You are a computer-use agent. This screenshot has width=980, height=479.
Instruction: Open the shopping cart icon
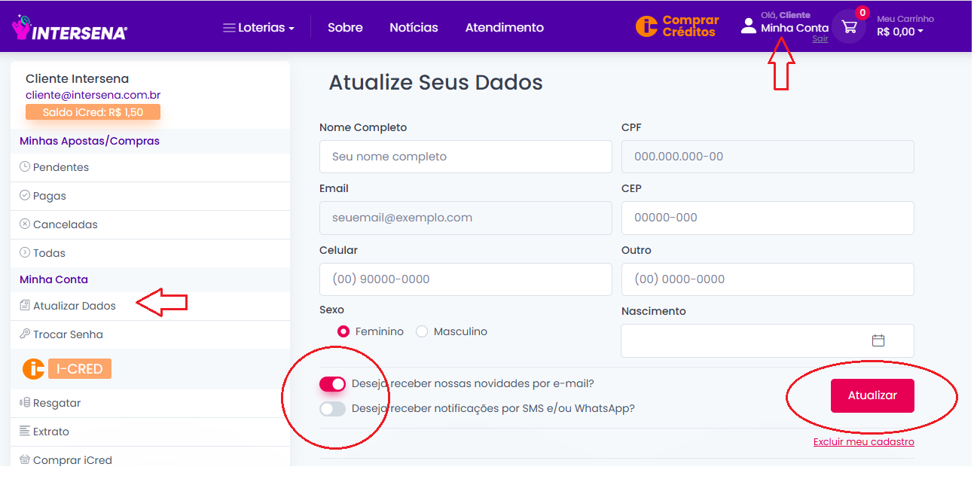coord(849,27)
